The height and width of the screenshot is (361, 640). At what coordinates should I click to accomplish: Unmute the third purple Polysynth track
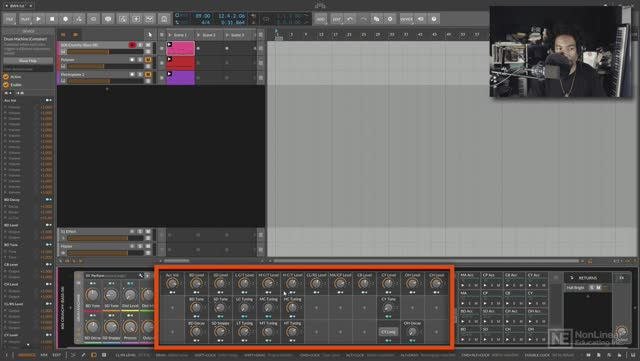point(148,74)
